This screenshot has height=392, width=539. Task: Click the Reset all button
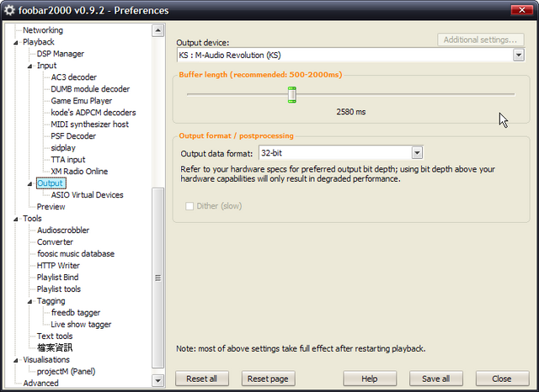(202, 379)
